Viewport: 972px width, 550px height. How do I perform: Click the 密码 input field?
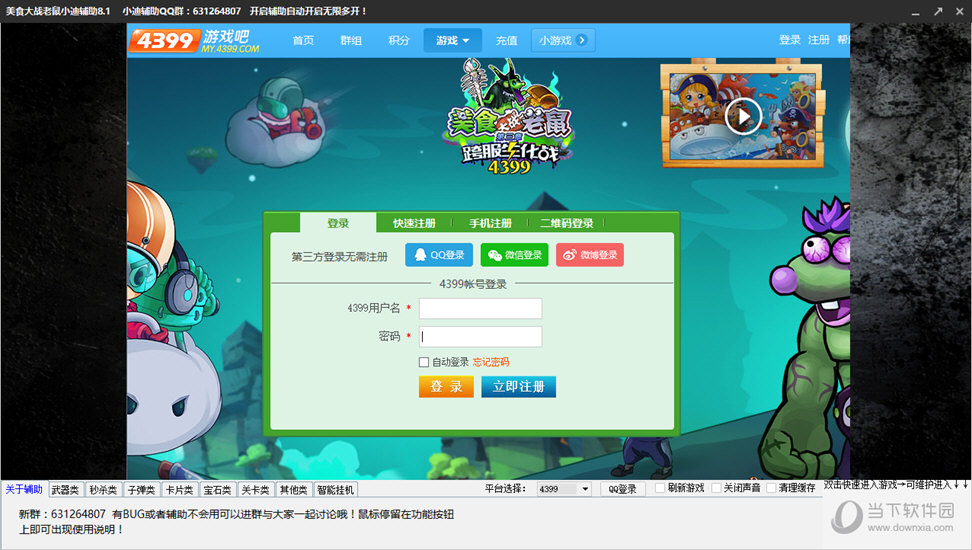click(x=480, y=337)
